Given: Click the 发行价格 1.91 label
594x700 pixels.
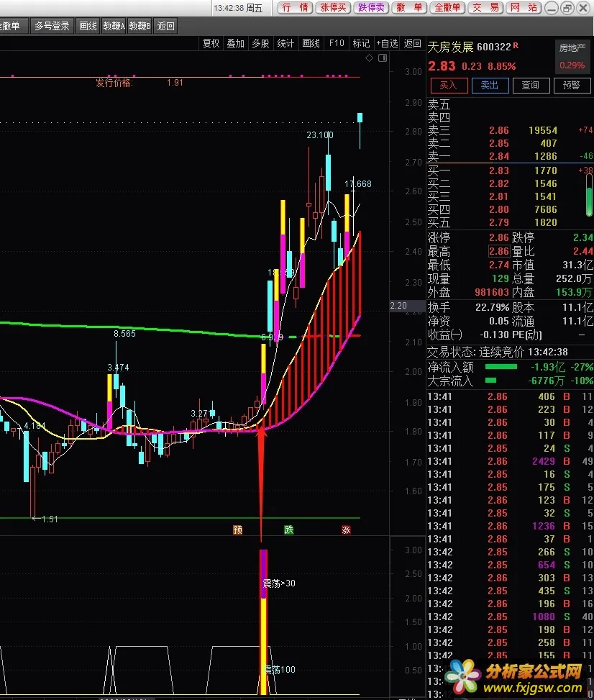Looking at the screenshot, I should 140,83.
